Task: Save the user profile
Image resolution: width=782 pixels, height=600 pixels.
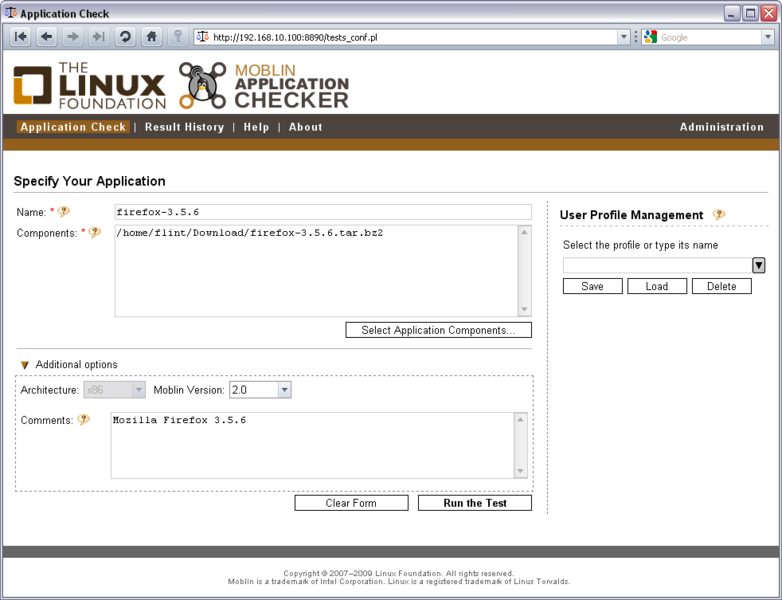Action: pyautogui.click(x=592, y=286)
